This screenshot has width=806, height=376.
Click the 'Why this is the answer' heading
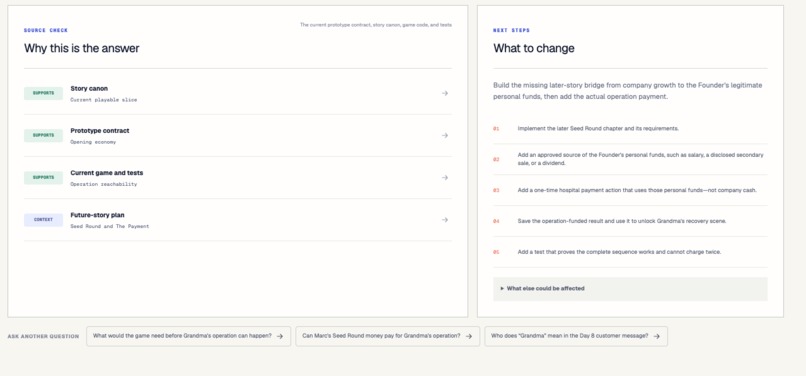[81, 48]
